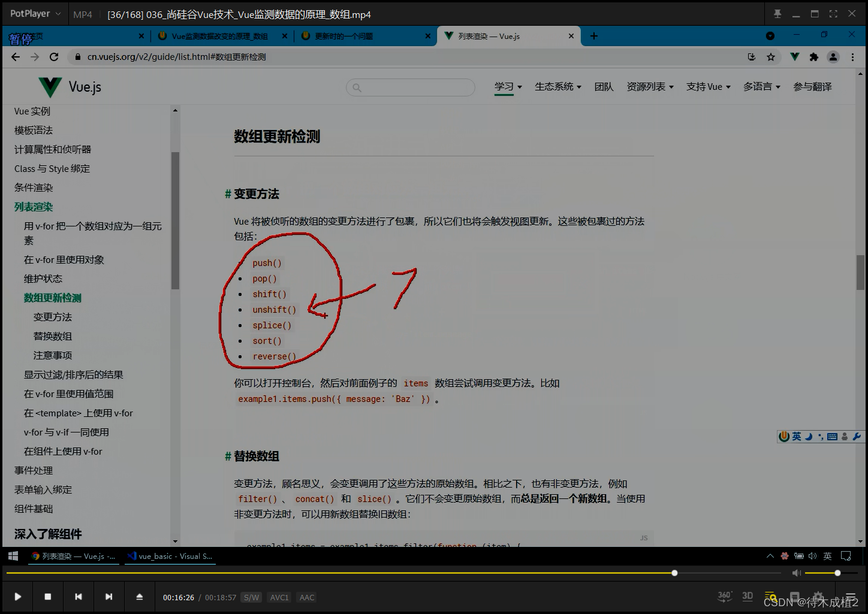Click the Vue.js logo
Screen dimensions: 868x614
click(70, 87)
